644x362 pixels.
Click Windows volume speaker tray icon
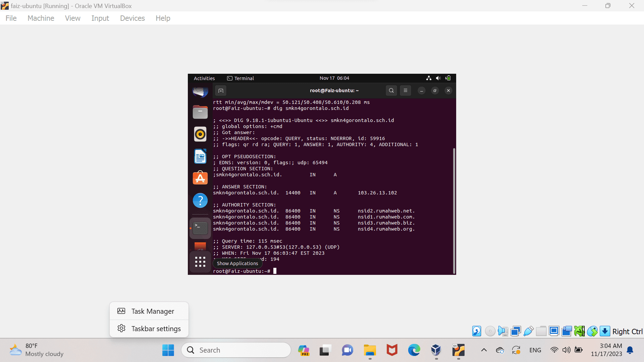click(x=566, y=350)
